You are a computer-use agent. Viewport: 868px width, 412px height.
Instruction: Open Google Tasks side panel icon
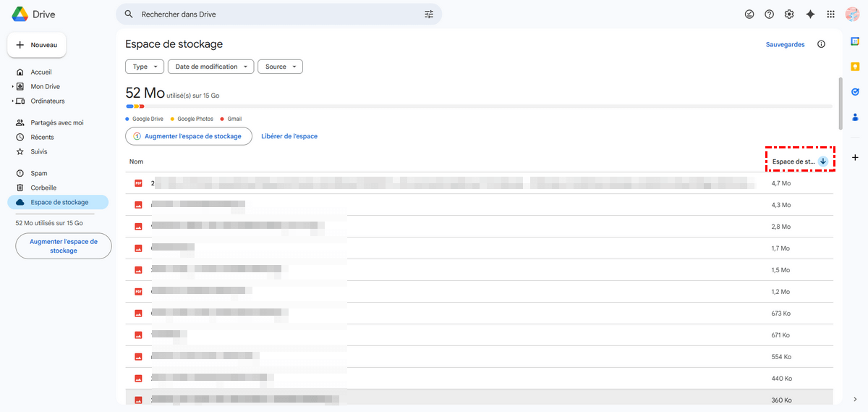(x=855, y=91)
